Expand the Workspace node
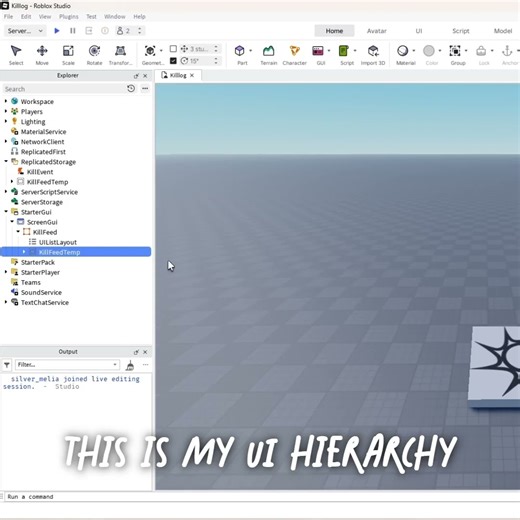The height and width of the screenshot is (520, 520). click(x=6, y=101)
